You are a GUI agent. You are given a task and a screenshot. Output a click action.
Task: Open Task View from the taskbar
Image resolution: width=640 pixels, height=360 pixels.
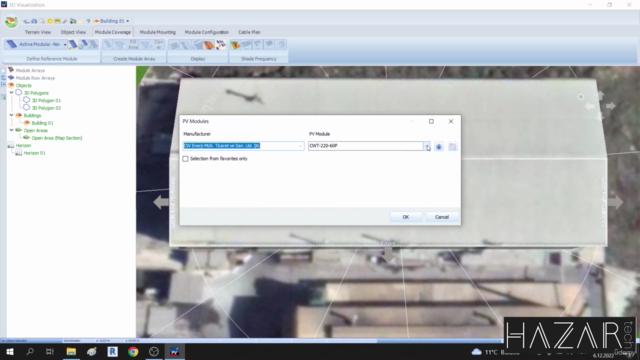pos(50,351)
